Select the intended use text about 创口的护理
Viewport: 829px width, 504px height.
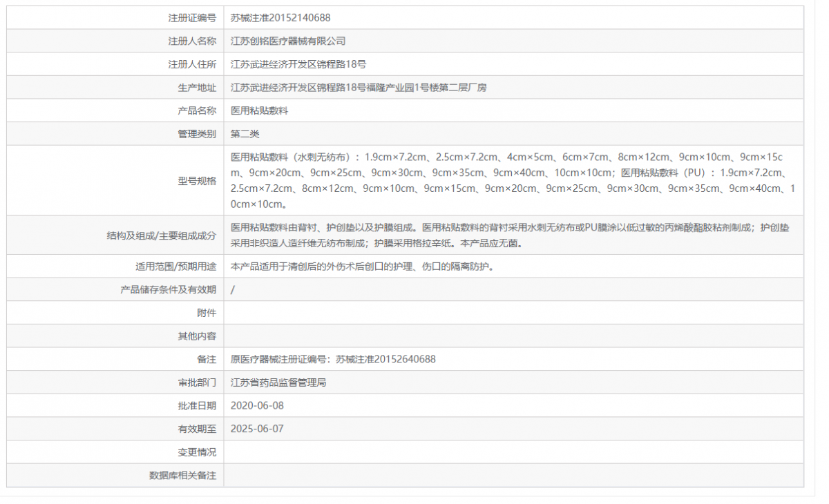click(363, 266)
